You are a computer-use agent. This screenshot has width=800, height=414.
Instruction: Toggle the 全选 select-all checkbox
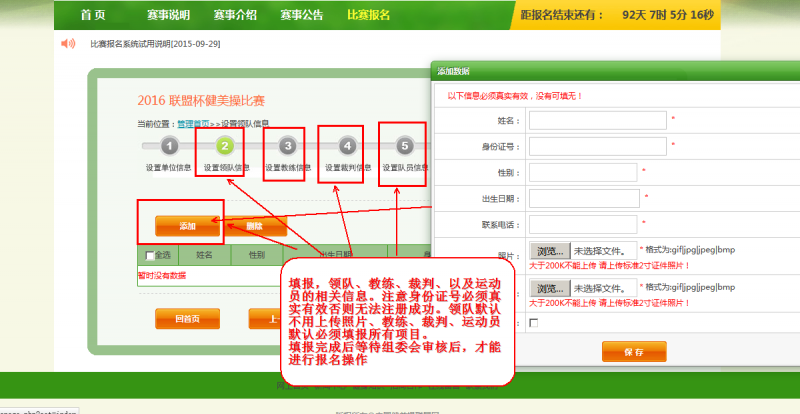tap(150, 256)
